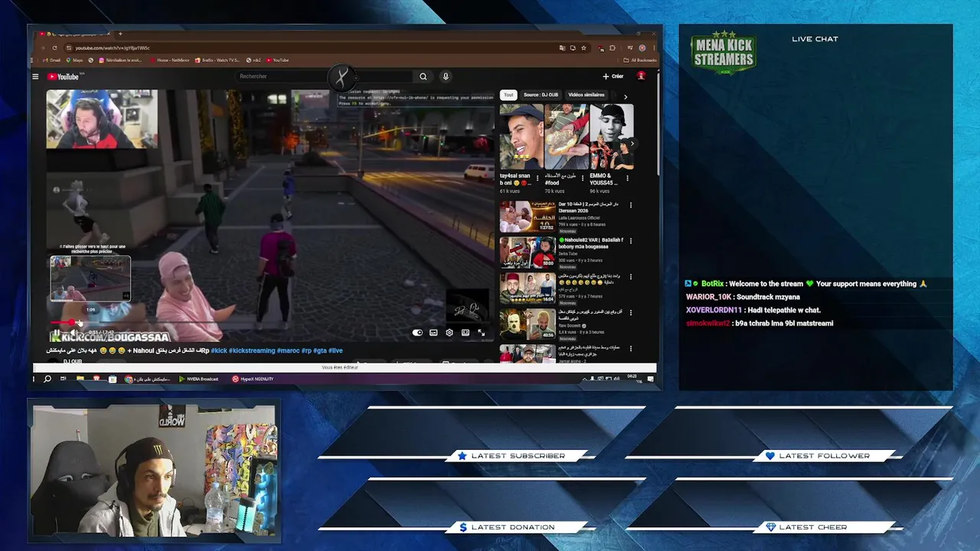Open options for EMMO & YOUSS45 short
Image resolution: width=980 pixels, height=551 pixels.
[627, 178]
